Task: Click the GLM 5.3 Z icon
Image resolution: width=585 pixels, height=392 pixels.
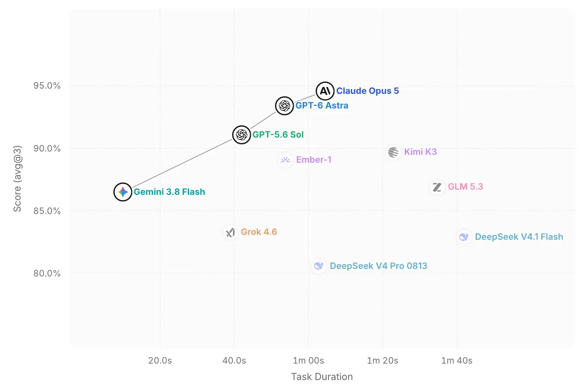Action: 437,187
